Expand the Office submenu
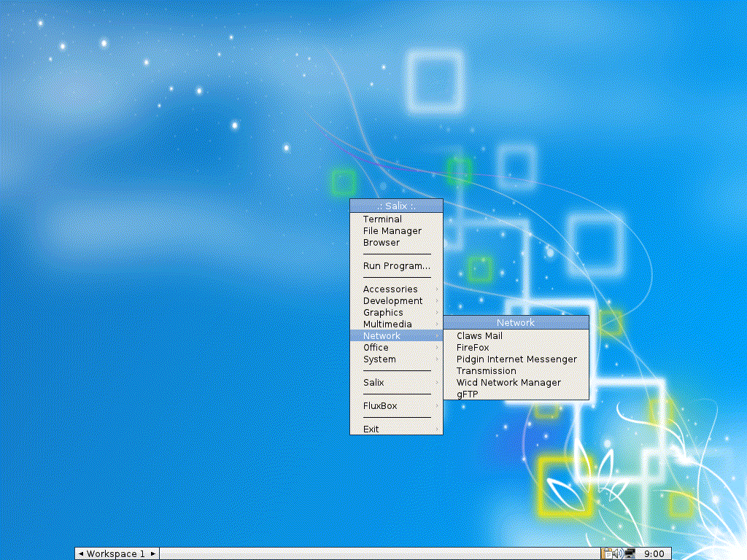The height and width of the screenshot is (560, 747). point(396,348)
